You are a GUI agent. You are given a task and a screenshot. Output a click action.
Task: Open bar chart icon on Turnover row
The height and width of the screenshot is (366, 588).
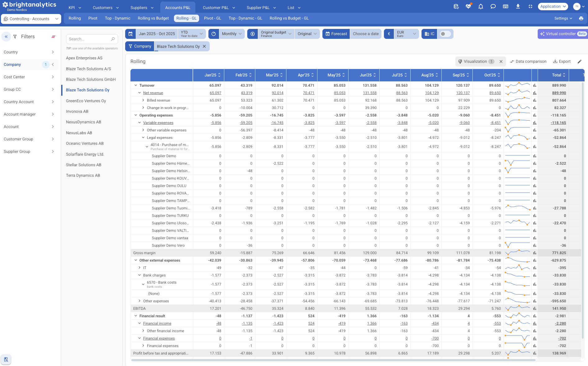click(x=535, y=85)
